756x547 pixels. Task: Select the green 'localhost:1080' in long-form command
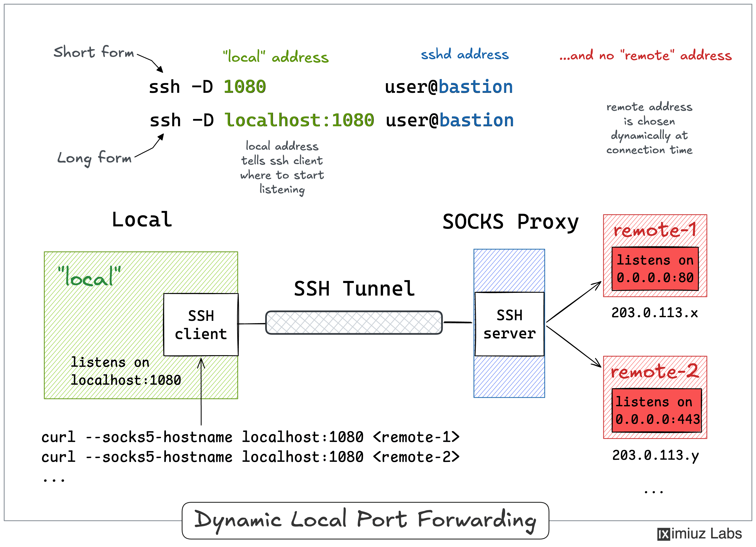(299, 120)
